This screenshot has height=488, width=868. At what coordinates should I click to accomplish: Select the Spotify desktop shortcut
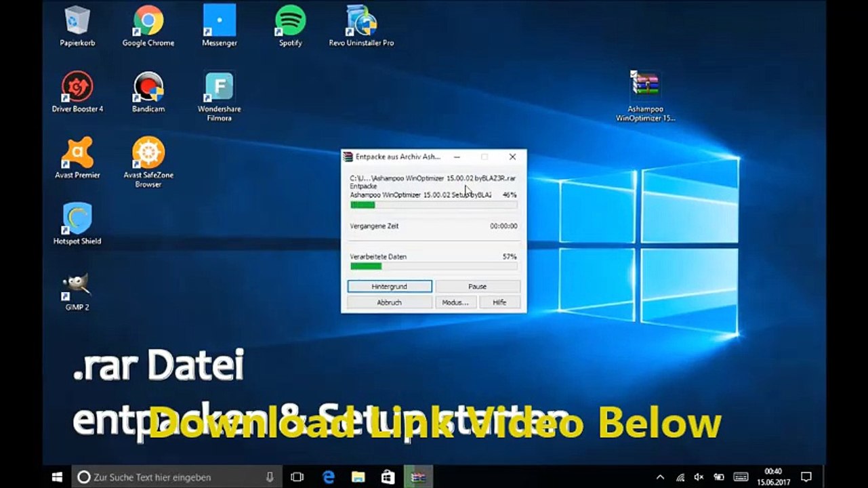point(291,27)
